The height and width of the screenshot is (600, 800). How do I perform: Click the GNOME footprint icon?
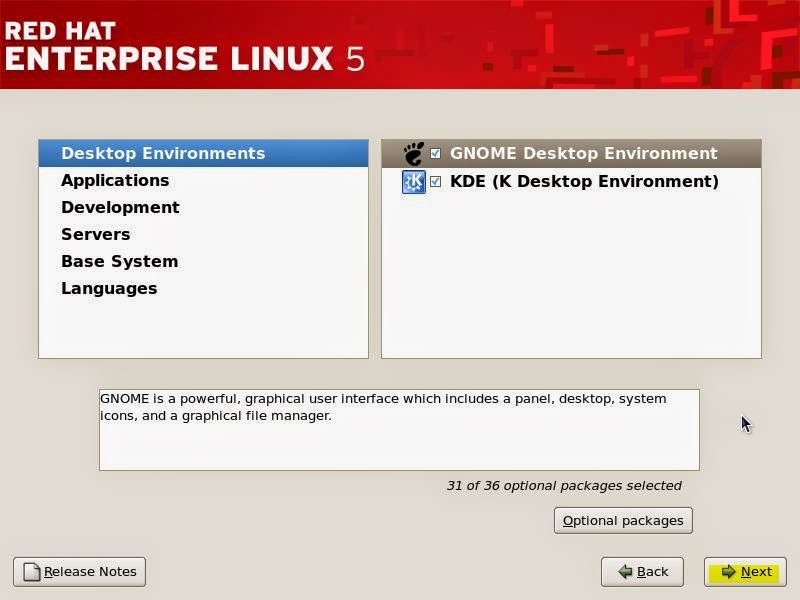pyautogui.click(x=413, y=153)
